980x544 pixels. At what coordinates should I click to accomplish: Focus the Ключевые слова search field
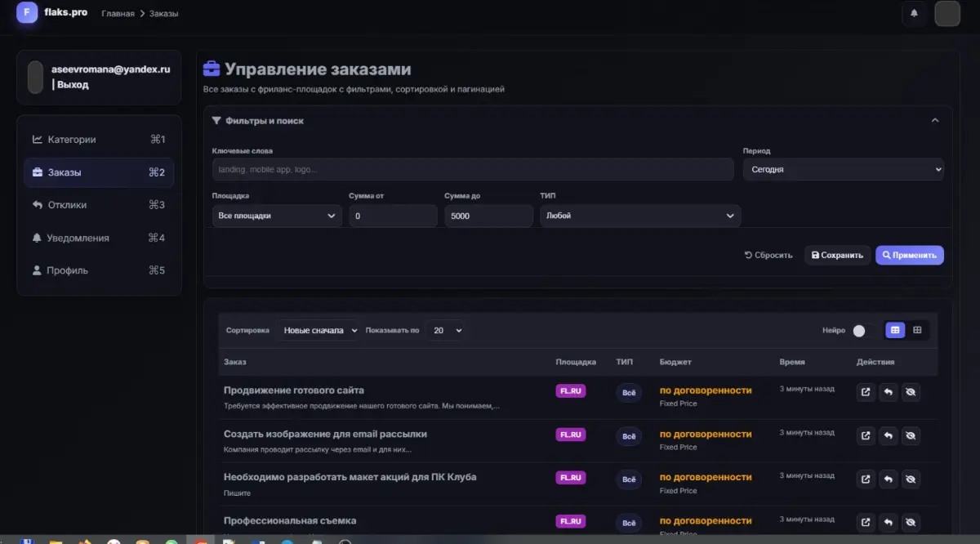coord(473,169)
